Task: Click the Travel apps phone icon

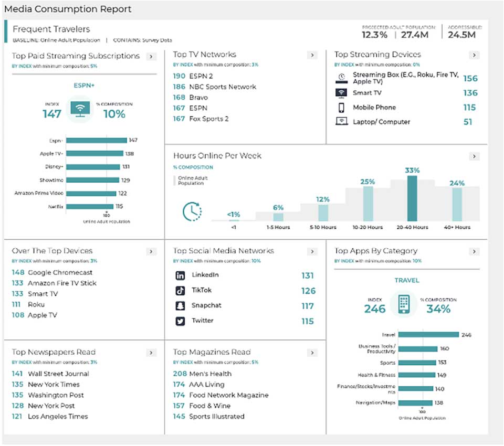Action: click(x=404, y=304)
